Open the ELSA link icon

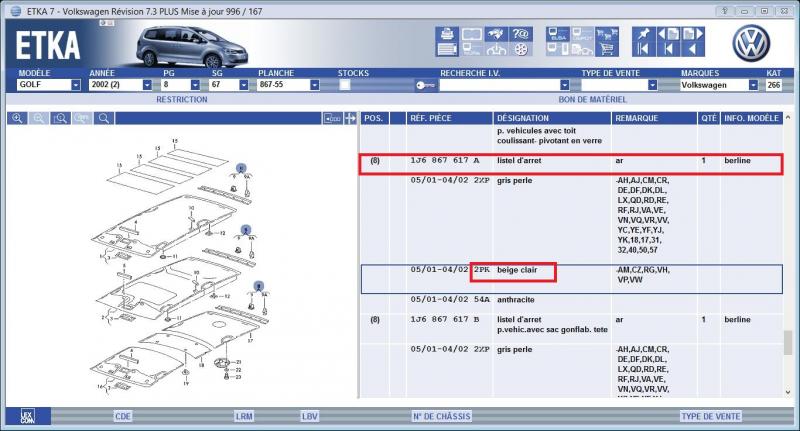click(x=558, y=34)
